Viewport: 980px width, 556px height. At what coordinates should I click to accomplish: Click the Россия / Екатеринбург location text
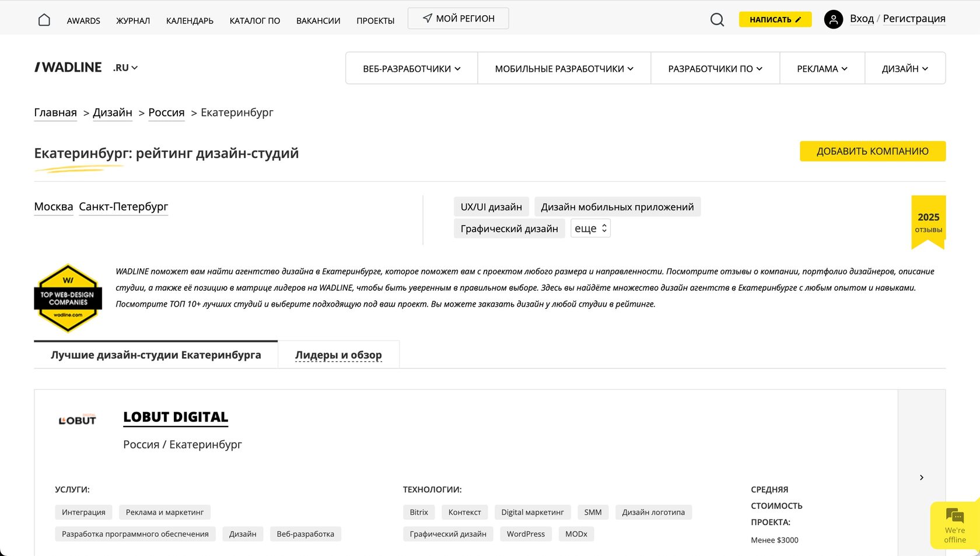coord(183,445)
